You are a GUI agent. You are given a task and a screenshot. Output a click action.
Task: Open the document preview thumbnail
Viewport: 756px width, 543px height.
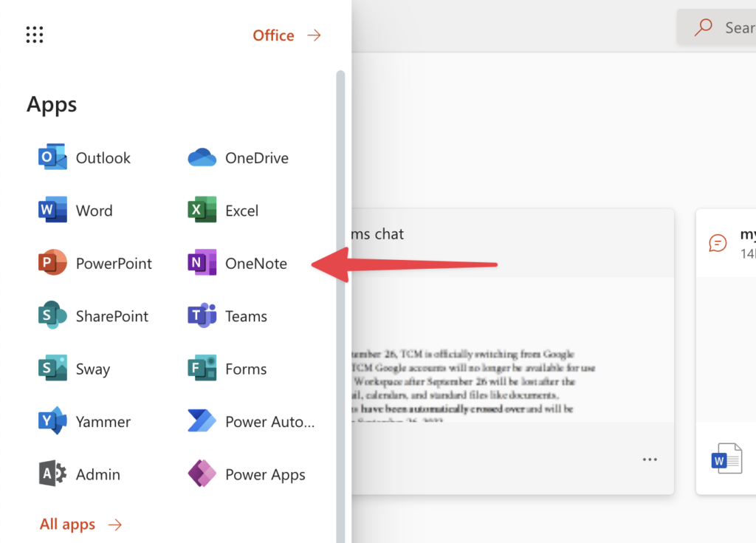[x=512, y=349]
